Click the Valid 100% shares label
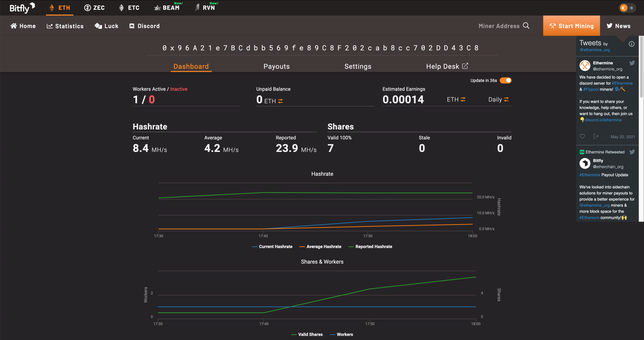644x340 pixels. point(339,138)
